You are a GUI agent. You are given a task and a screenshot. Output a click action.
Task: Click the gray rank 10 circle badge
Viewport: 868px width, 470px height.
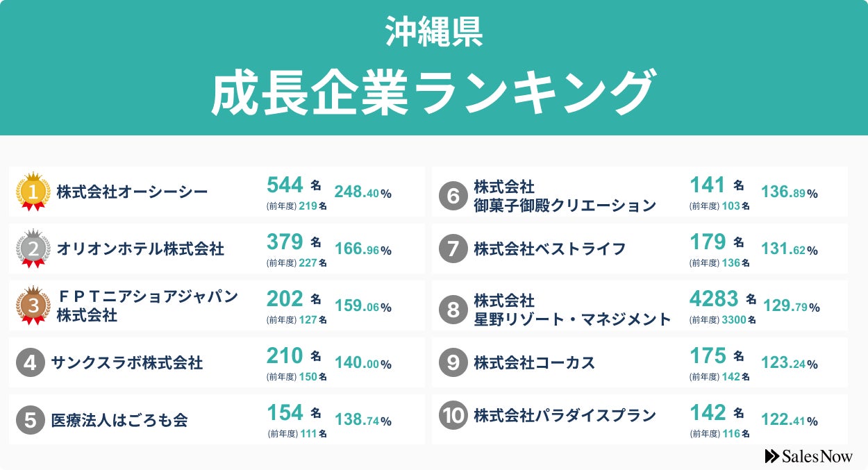(453, 416)
